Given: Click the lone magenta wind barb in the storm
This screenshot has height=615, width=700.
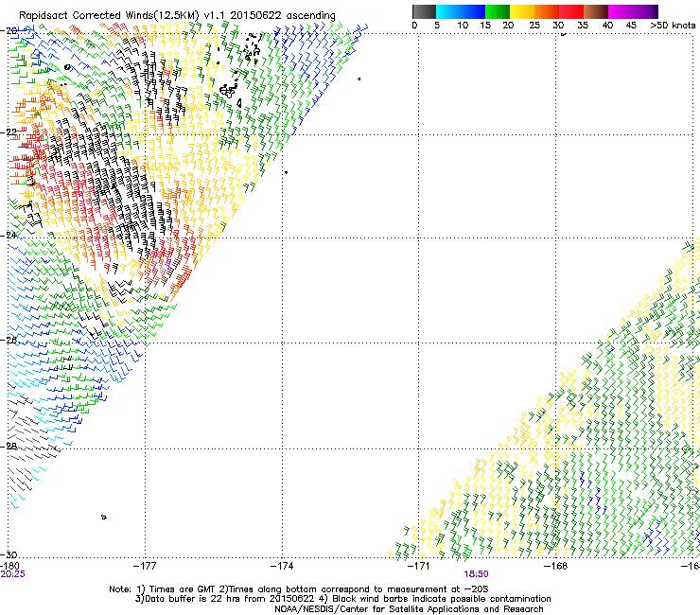Looking at the screenshot, I should (x=168, y=263).
